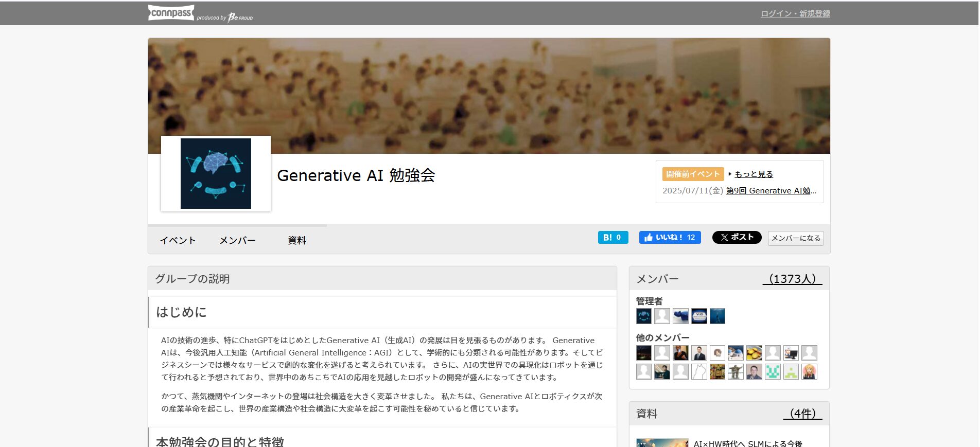Click the admin avatar with blue hippo toy
Screen dimensions: 980x447
tap(680, 316)
